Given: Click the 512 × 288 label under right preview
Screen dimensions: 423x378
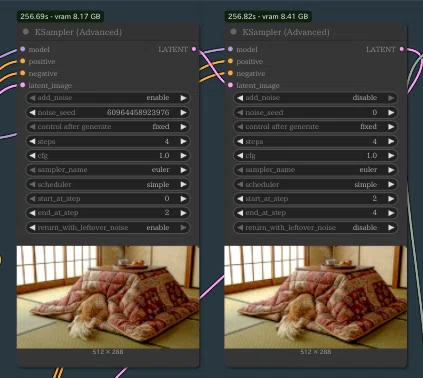Looking at the screenshot, I should tap(316, 352).
